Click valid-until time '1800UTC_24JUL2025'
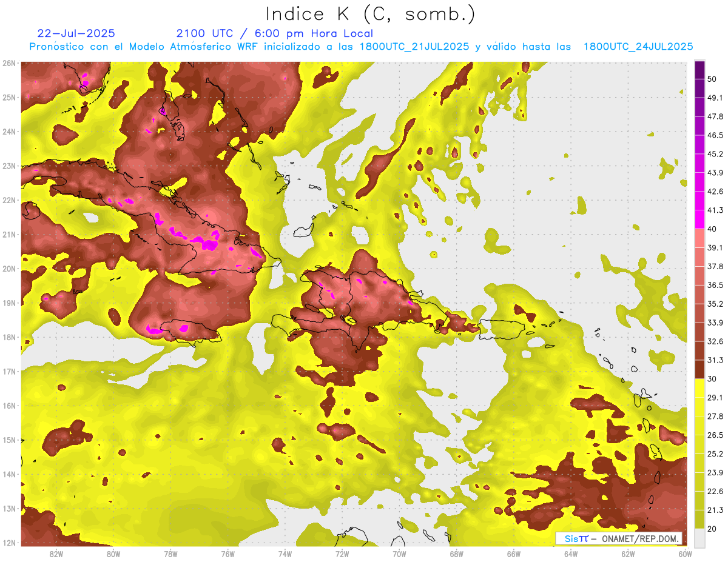Image resolution: width=728 pixels, height=562 pixels. point(638,47)
